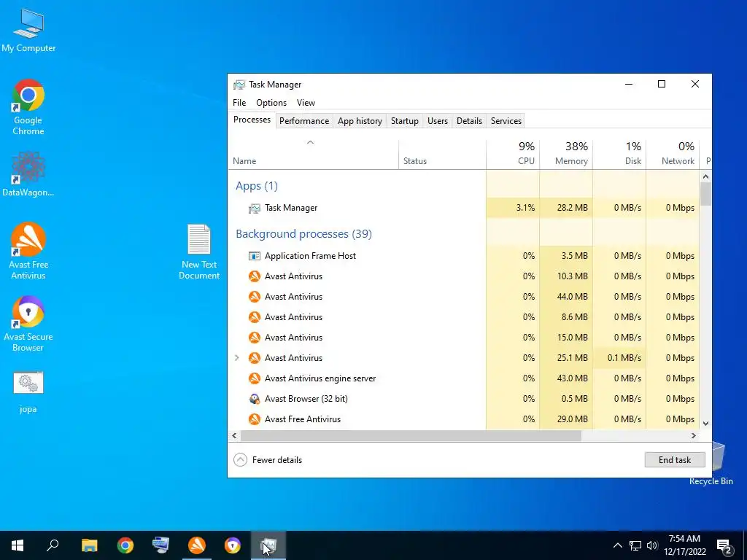Sort by the Name column header

coord(313,155)
